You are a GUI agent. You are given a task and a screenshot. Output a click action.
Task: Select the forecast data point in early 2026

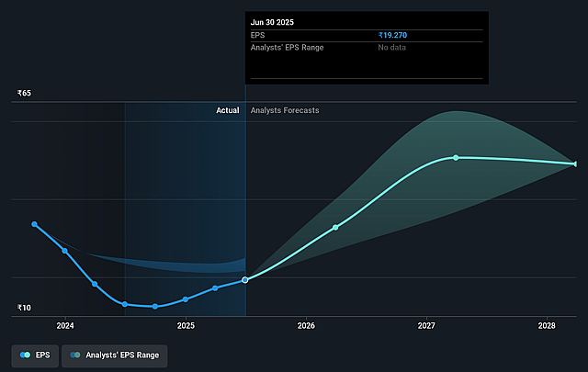coord(335,227)
